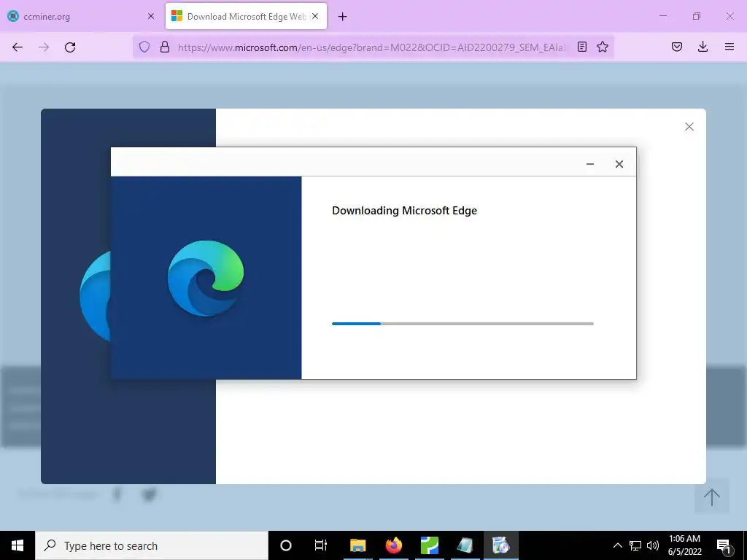This screenshot has width=747, height=560.
Task: Open the green-blue app on taskbar
Action: coord(429,545)
